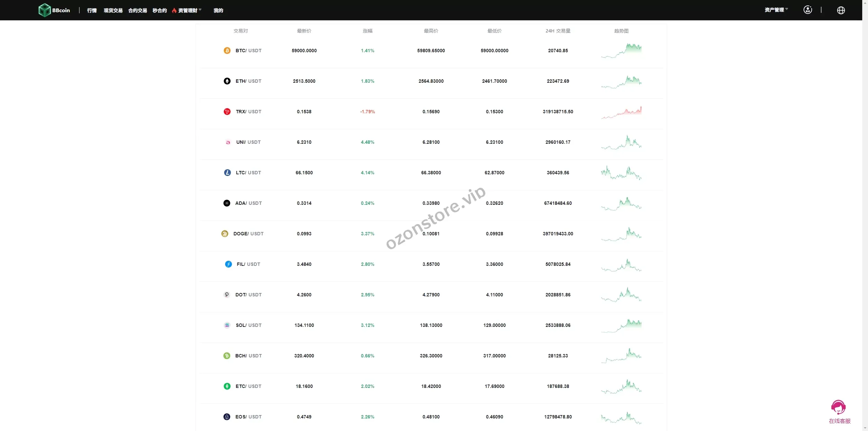Click the Ethereum coin icon
The image size is (868, 431).
pos(227,81)
